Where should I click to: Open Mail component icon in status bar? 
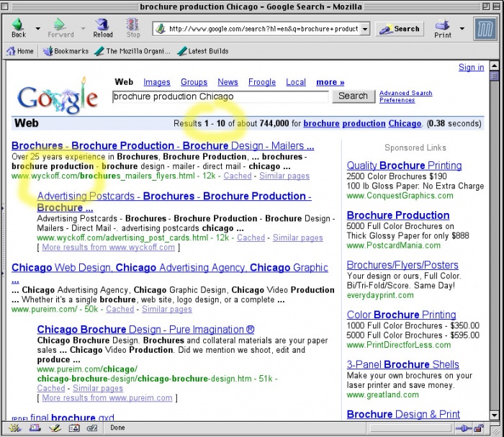click(x=35, y=428)
